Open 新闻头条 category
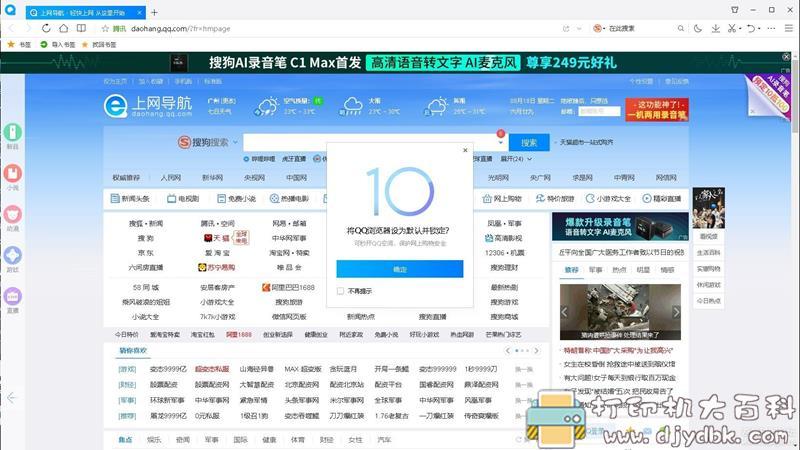 pos(131,198)
